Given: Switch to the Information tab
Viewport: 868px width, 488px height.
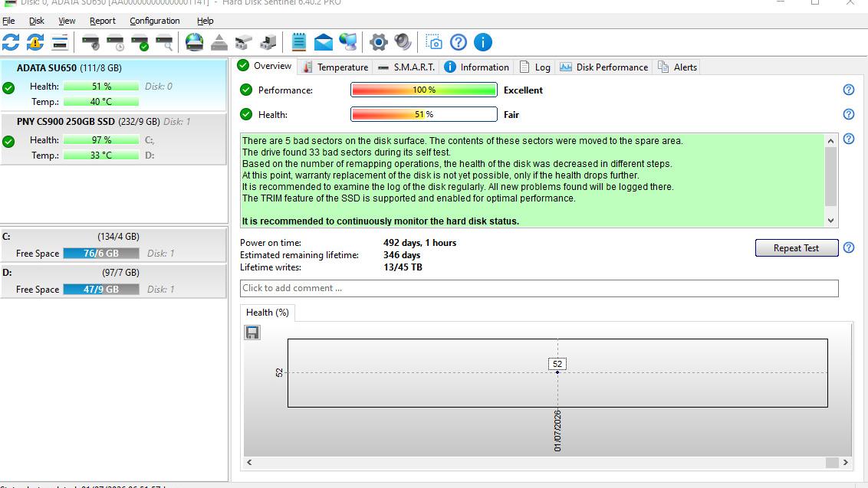Looking at the screenshot, I should tap(477, 67).
